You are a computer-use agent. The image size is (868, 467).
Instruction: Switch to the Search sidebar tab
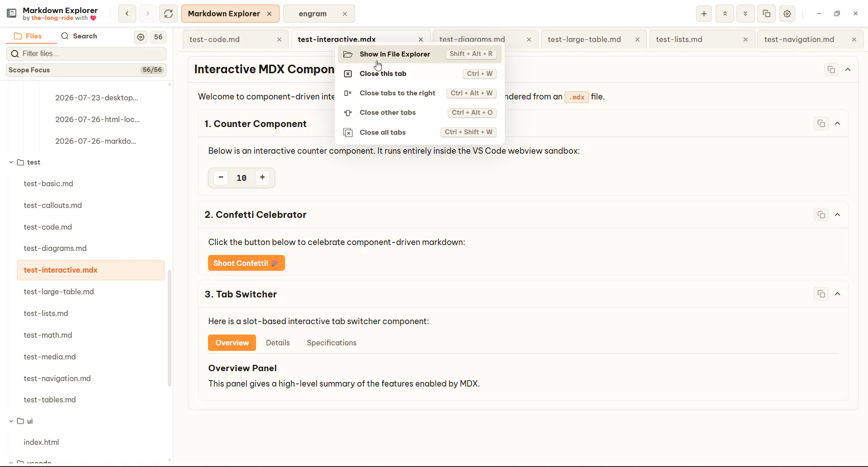(x=79, y=36)
